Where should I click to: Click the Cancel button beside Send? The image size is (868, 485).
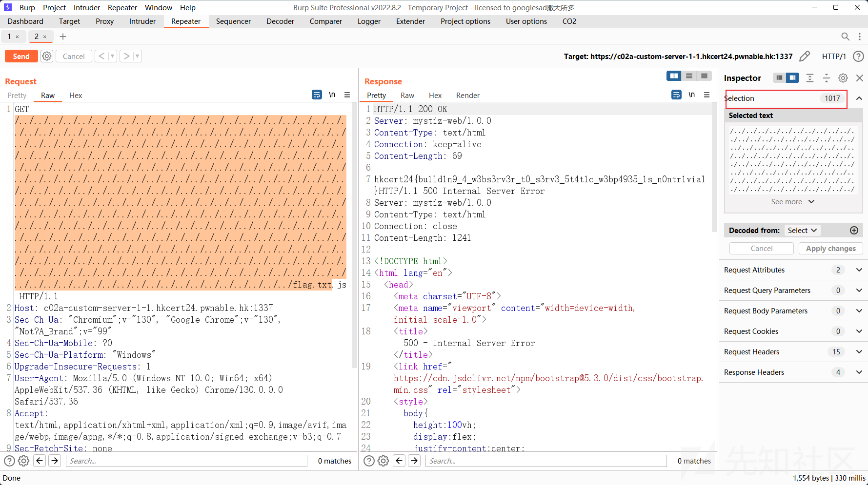click(x=74, y=56)
